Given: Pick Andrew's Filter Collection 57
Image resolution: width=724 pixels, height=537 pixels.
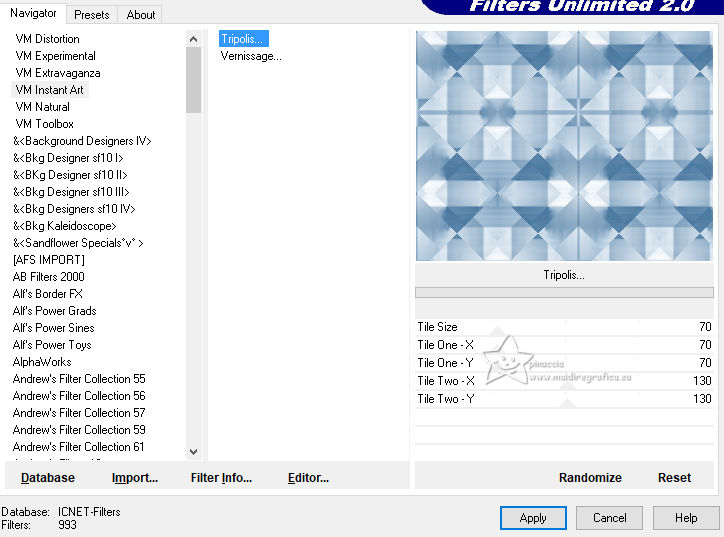Looking at the screenshot, I should pos(79,413).
